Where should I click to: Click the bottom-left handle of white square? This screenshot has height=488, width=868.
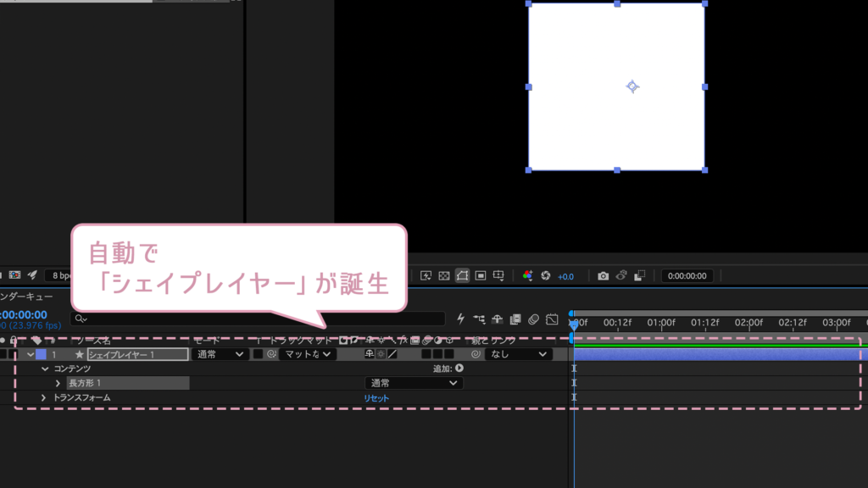[x=528, y=170]
